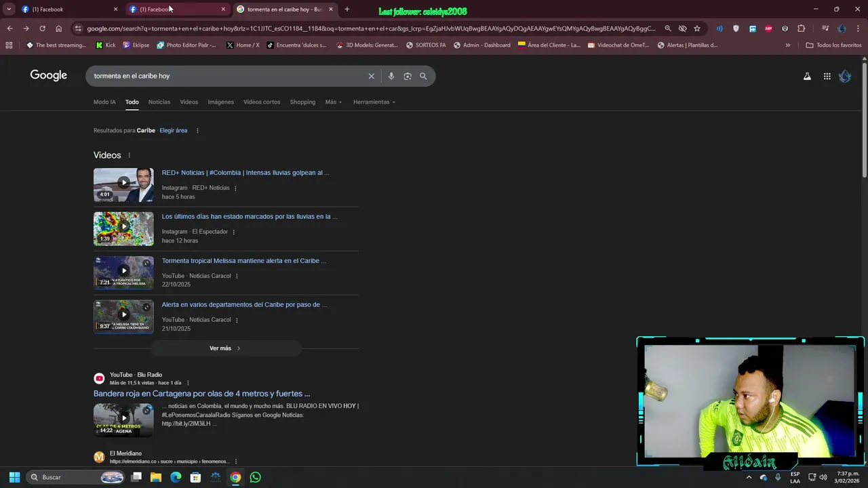Viewport: 868px width, 488px height.
Task: Open more options for Blu Radio result
Action: 188,383
